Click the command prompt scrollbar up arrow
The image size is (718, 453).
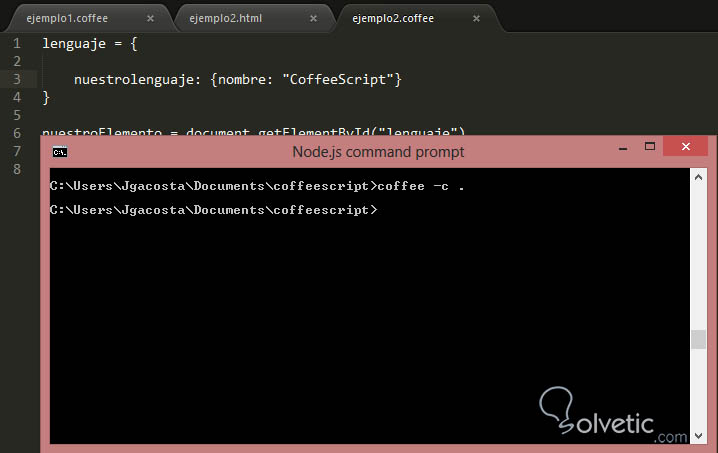pos(698,177)
